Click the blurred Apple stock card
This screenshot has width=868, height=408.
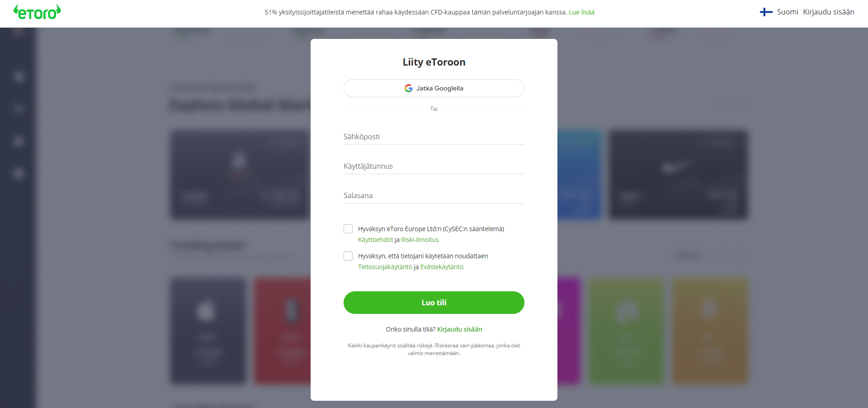tap(208, 330)
